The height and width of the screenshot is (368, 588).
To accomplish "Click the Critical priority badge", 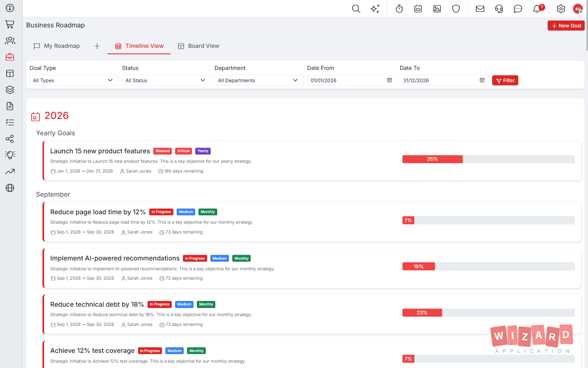I will tap(183, 151).
